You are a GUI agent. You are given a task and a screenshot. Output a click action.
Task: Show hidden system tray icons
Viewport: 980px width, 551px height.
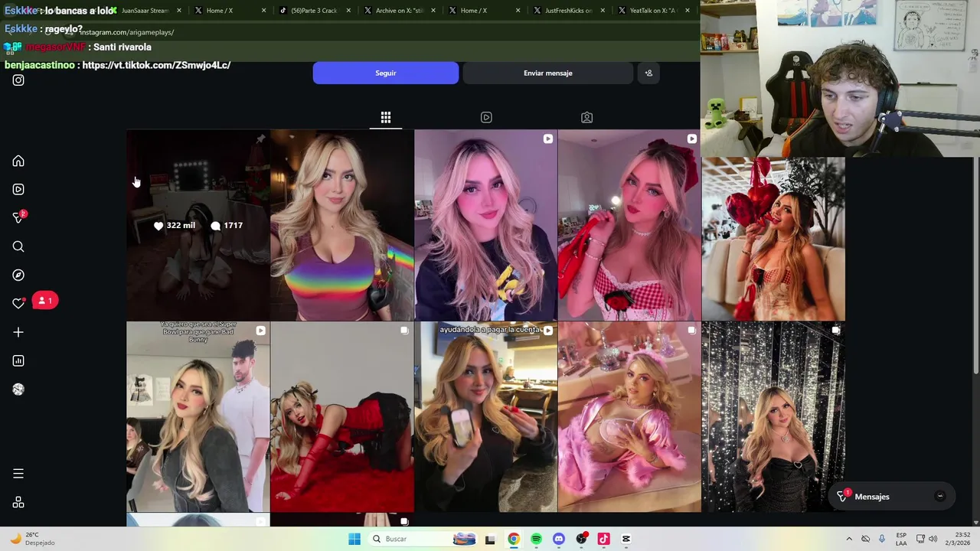click(x=848, y=539)
